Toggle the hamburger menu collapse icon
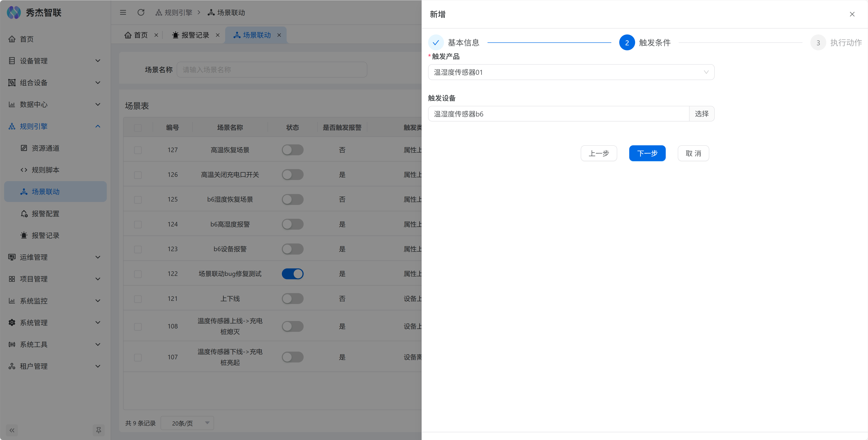 point(123,12)
